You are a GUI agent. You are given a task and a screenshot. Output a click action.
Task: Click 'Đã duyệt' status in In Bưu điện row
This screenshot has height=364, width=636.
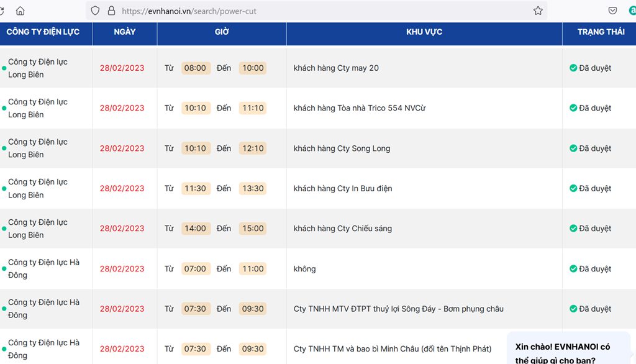(x=595, y=188)
